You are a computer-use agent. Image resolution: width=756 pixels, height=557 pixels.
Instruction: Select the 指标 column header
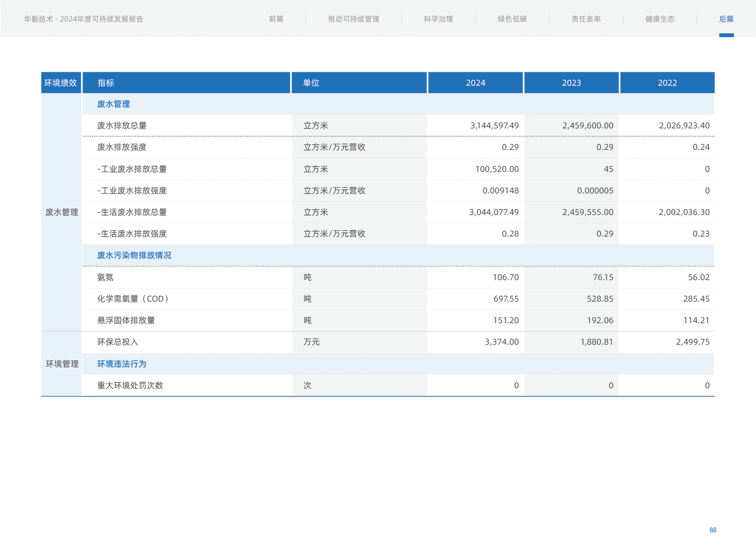(106, 83)
